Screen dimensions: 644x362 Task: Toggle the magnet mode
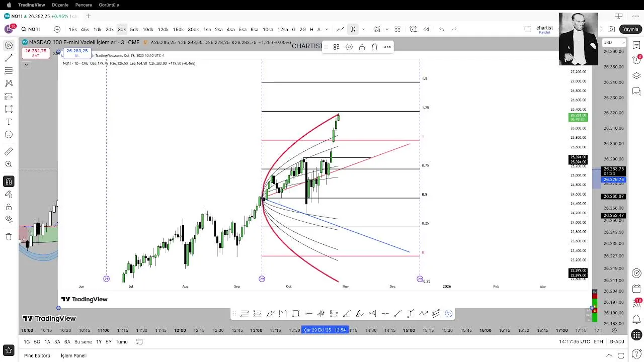click(9, 182)
